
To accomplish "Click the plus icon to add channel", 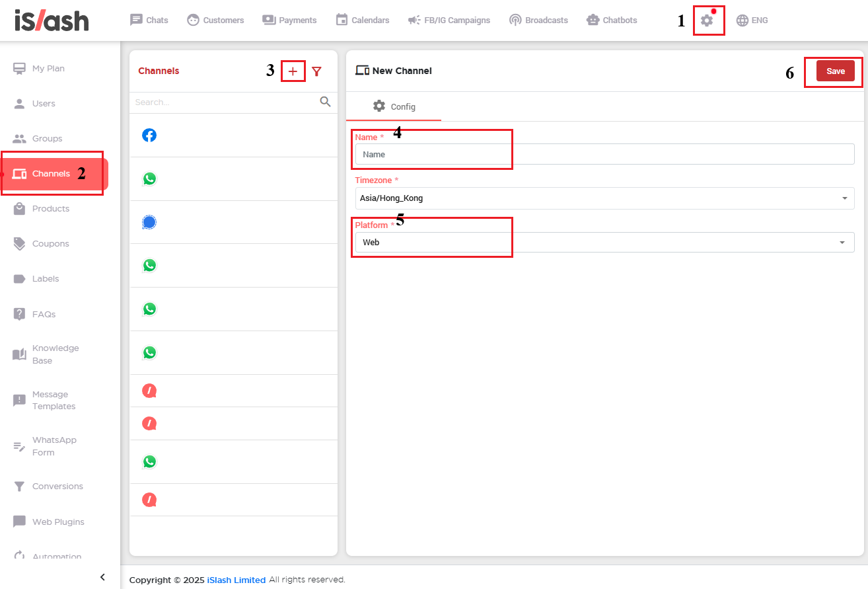I will click(x=293, y=71).
